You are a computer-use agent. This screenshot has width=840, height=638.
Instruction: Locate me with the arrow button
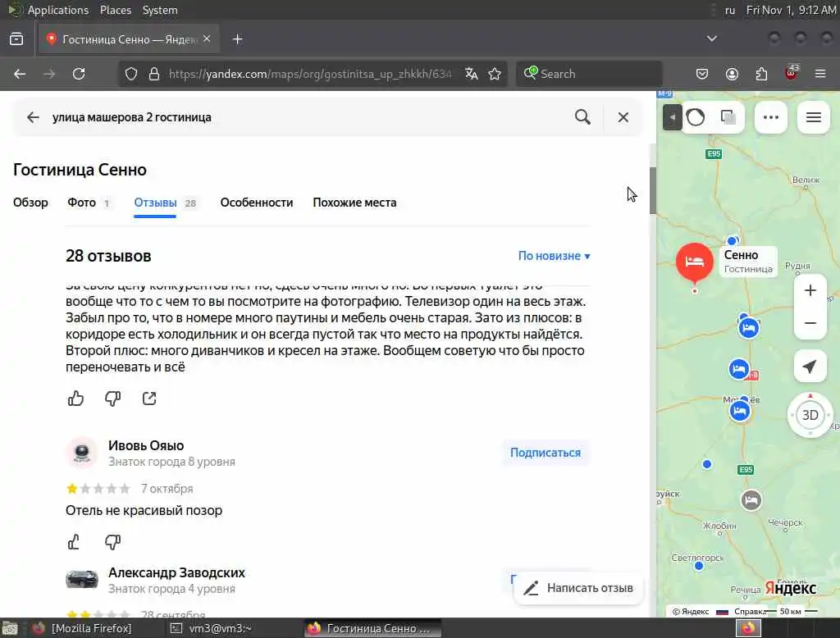coord(810,367)
